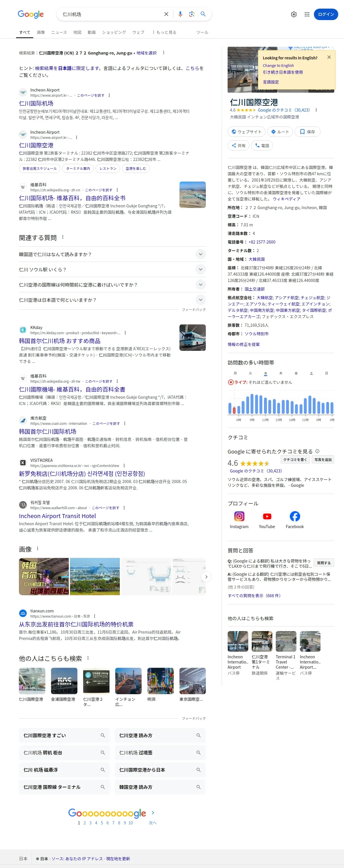Select the 動画 tab

91,32
